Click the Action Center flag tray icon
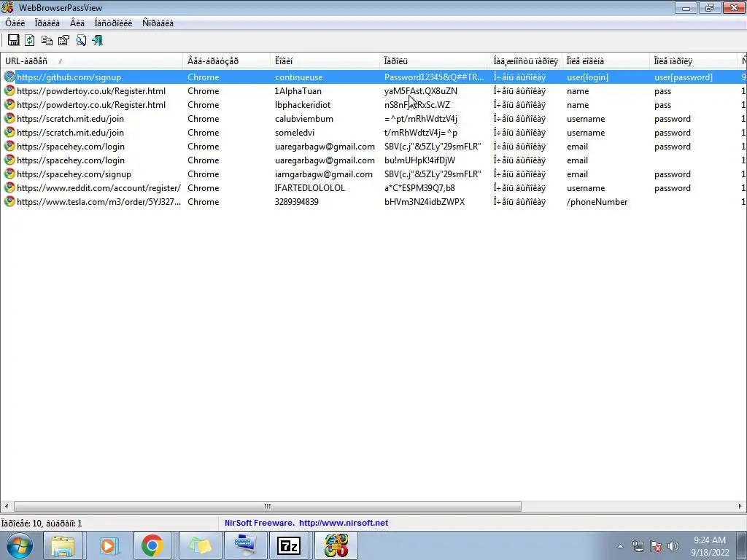Image resolution: width=747 pixels, height=560 pixels. click(x=656, y=546)
